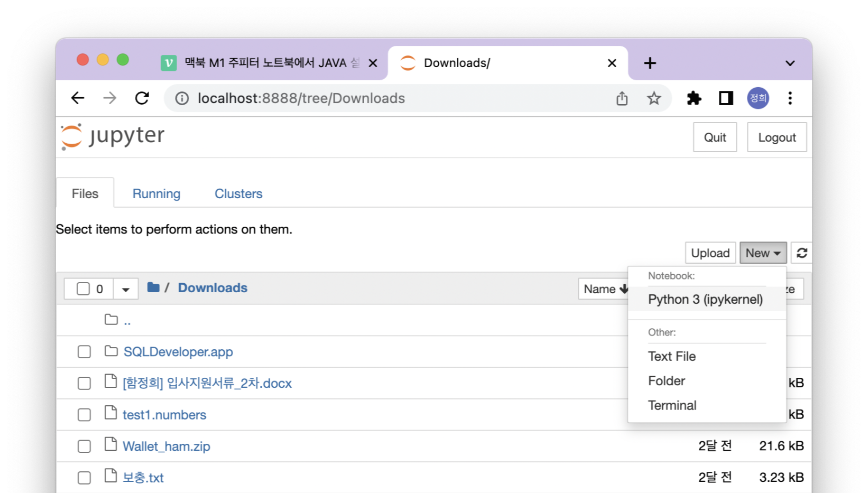Bookmark this page with the star icon
Viewport: 868px width, 493px height.
pyautogui.click(x=654, y=98)
